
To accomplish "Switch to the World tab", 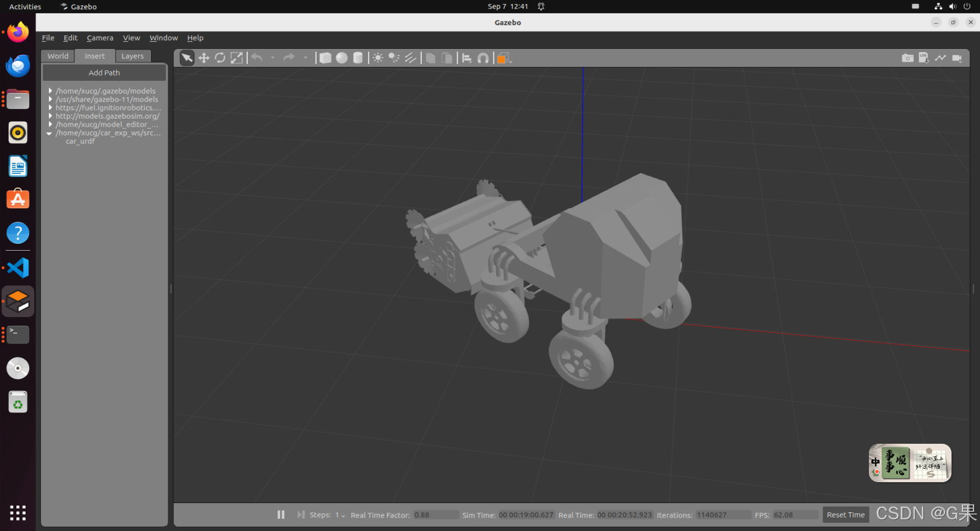I will coord(58,56).
